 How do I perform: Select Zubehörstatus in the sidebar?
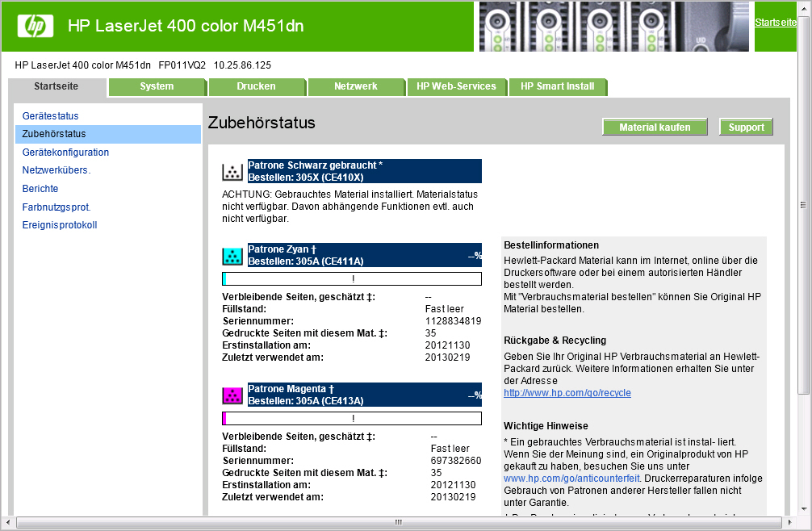pyautogui.click(x=107, y=134)
